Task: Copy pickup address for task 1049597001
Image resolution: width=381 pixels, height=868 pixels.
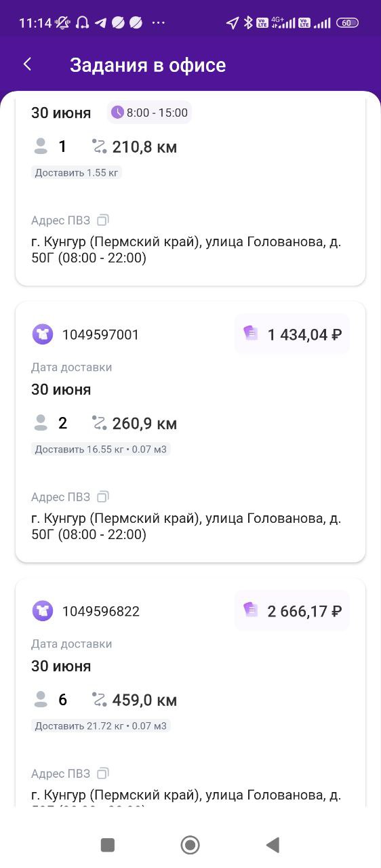Action: coord(103,497)
